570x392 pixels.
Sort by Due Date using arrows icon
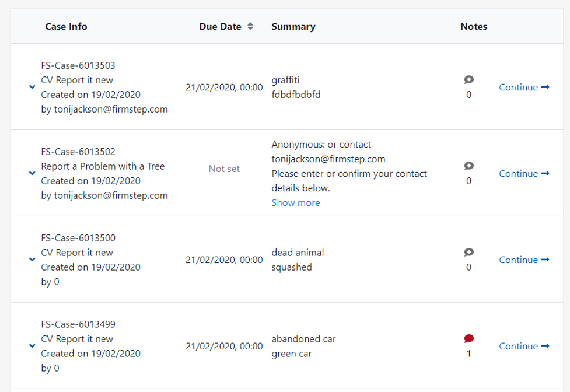click(x=250, y=26)
